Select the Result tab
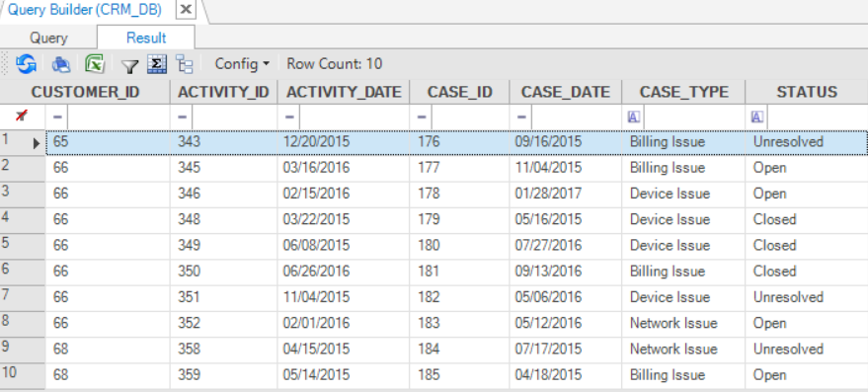The image size is (868, 392). 146,38
